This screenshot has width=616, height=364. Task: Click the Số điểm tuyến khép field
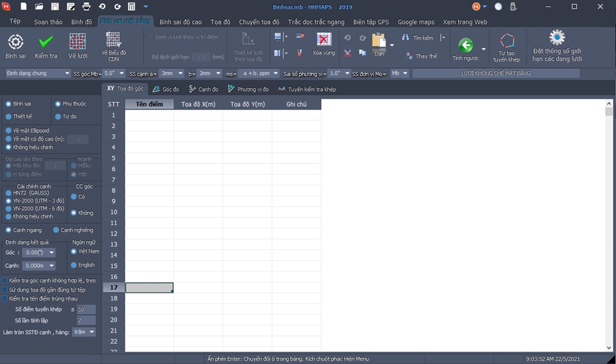point(86,309)
